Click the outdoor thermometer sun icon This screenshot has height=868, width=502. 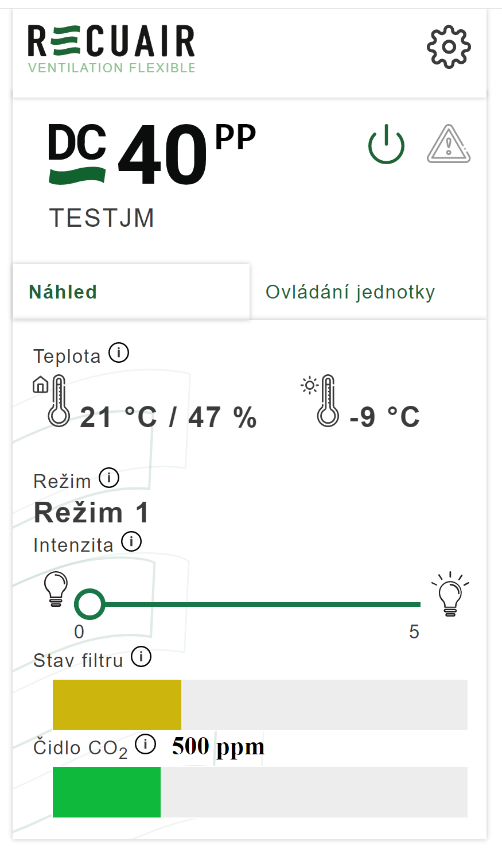tap(321, 401)
